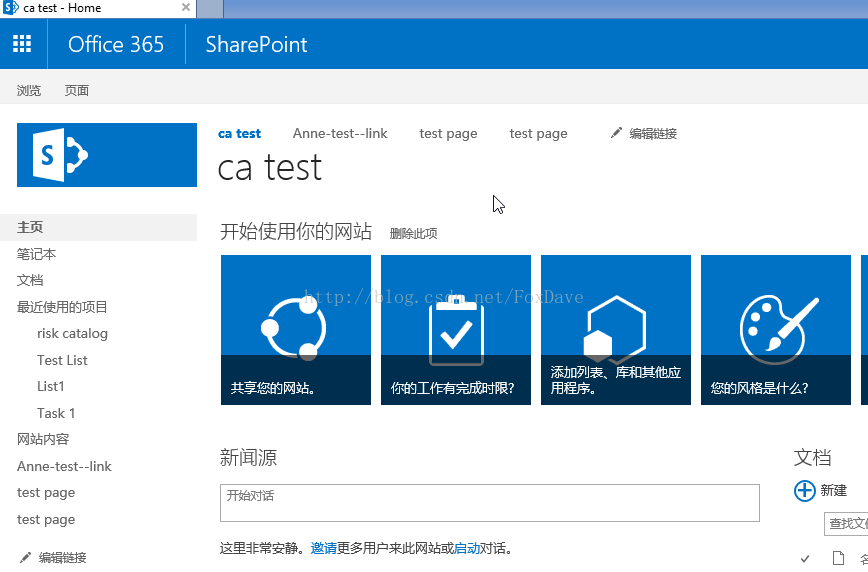Open the 您的风格是什么 tile
Image resolution: width=868 pixels, height=572 pixels.
point(776,330)
